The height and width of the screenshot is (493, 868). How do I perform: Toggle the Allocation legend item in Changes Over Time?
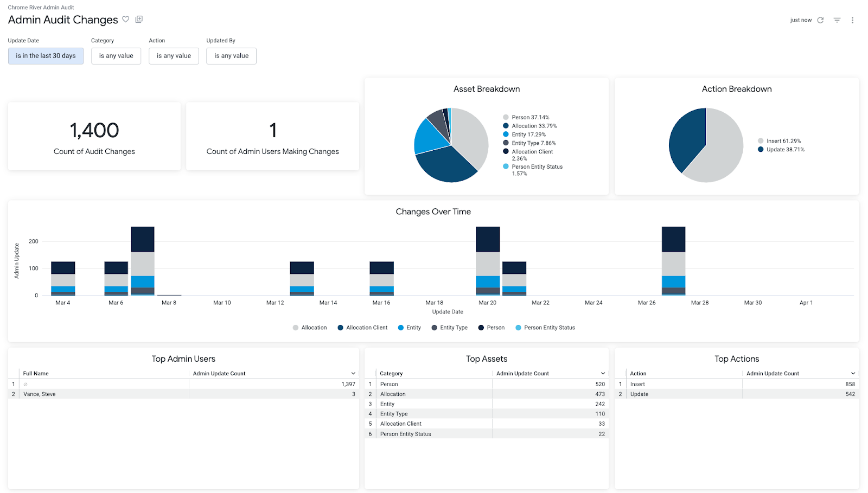point(313,327)
